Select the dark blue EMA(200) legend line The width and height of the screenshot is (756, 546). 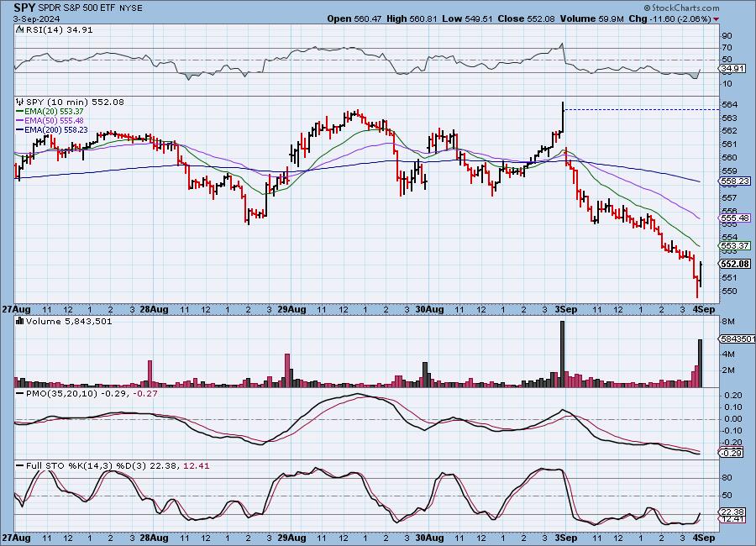20,129
